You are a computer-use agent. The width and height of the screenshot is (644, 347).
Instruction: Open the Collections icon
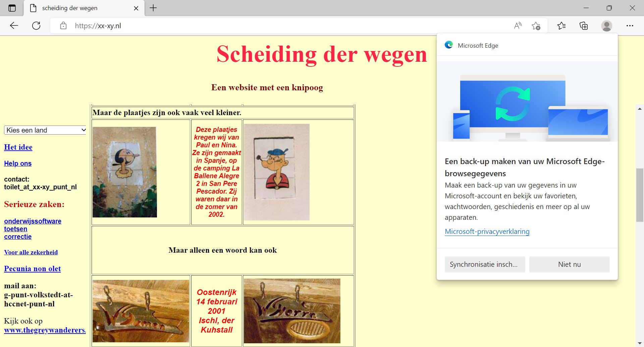coord(584,26)
